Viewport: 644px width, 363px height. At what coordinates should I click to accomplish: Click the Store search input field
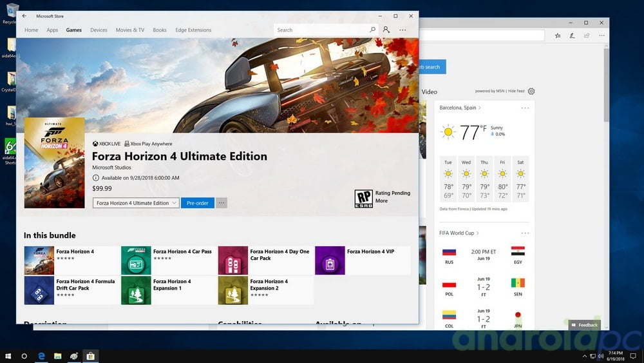click(321, 30)
